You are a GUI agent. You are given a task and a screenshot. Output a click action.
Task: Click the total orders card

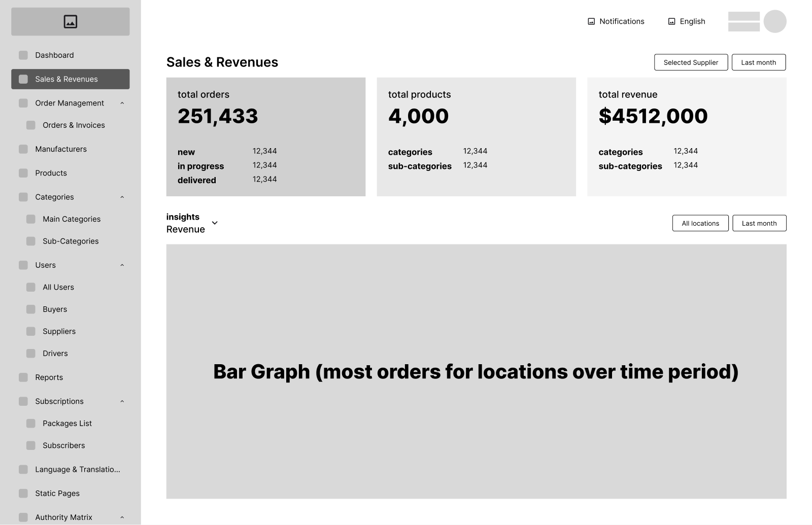[x=266, y=137]
